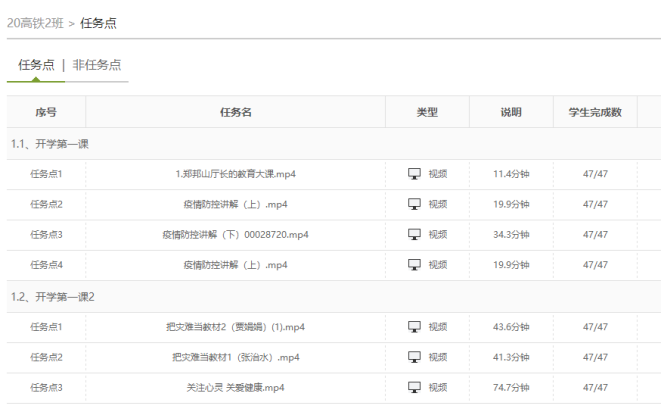Click the 任务名 column header

pos(235,112)
